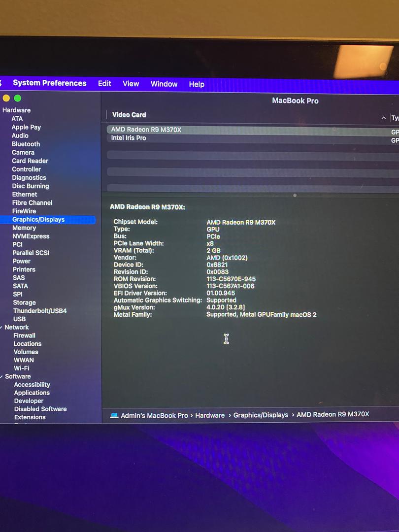Select Apple Pay in the sidebar

click(26, 127)
